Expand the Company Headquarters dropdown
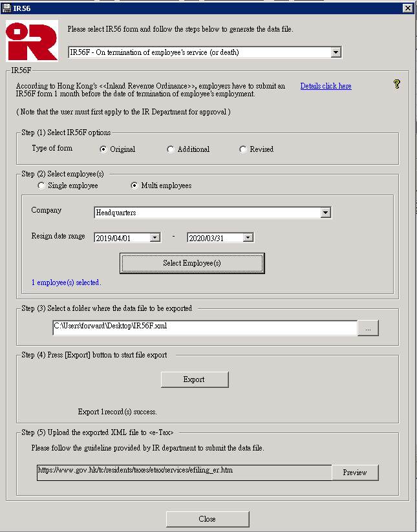 pyautogui.click(x=325, y=213)
